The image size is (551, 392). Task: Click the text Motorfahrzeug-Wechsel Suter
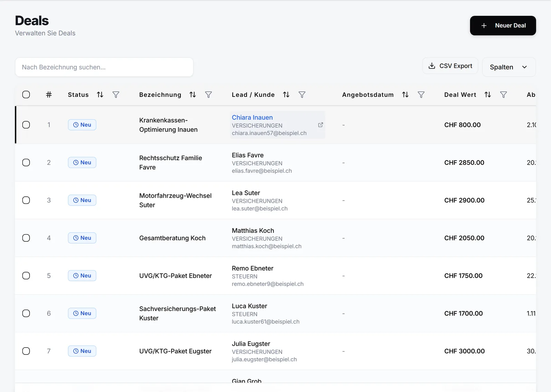tap(175, 200)
